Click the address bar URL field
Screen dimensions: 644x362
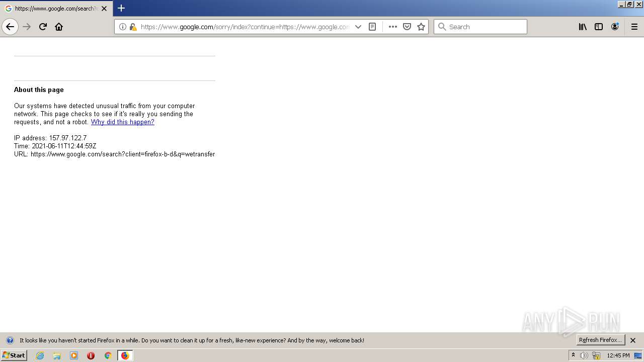point(245,27)
